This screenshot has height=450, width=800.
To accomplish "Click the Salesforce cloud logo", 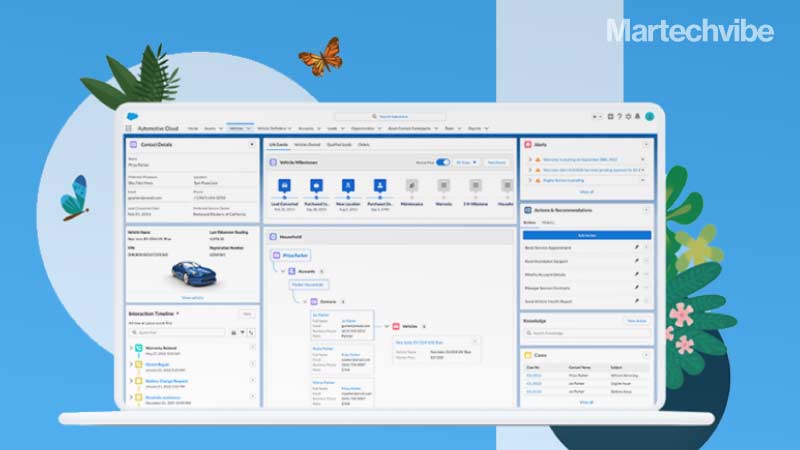I will click(132, 116).
